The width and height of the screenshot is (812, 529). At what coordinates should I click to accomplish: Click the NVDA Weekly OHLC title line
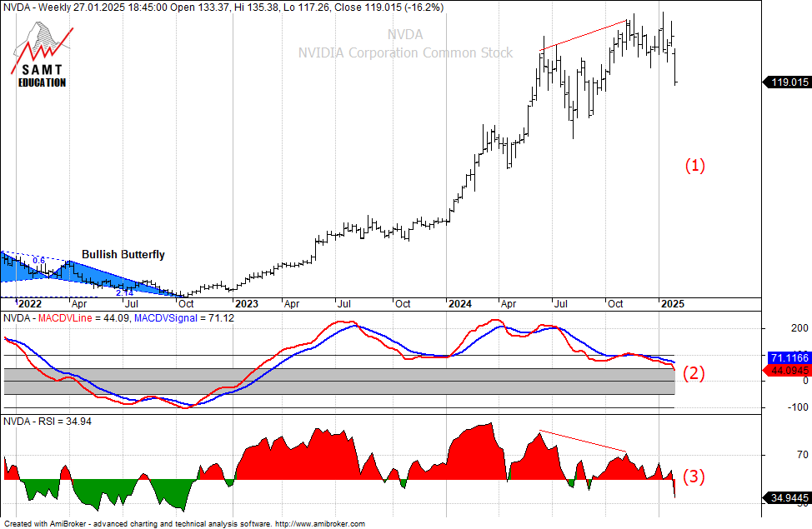(223, 7)
